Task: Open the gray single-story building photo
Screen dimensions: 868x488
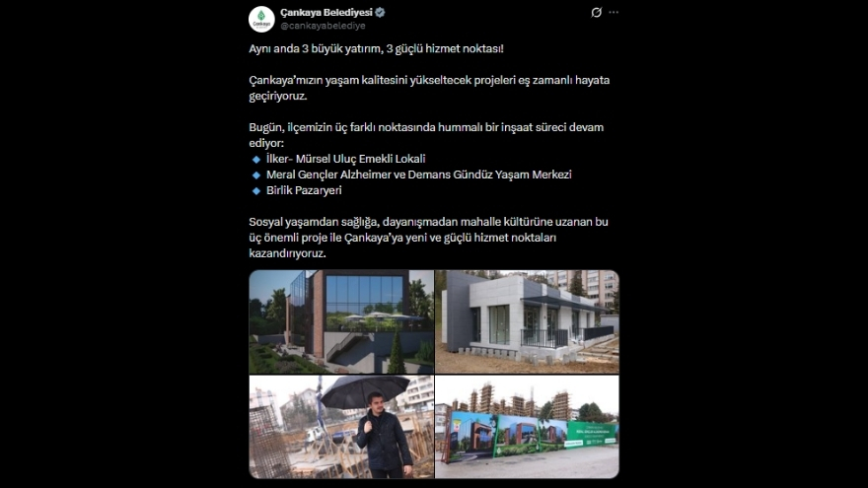Action: [x=527, y=322]
